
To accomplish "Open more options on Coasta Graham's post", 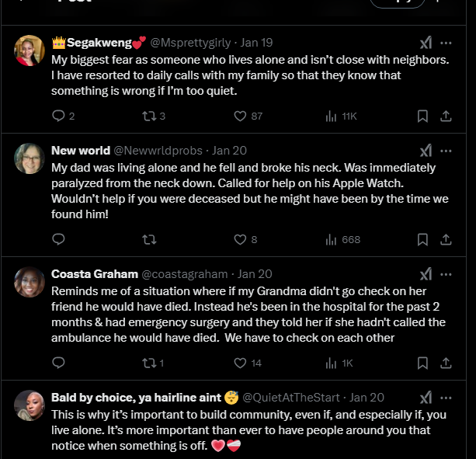I will (446, 274).
